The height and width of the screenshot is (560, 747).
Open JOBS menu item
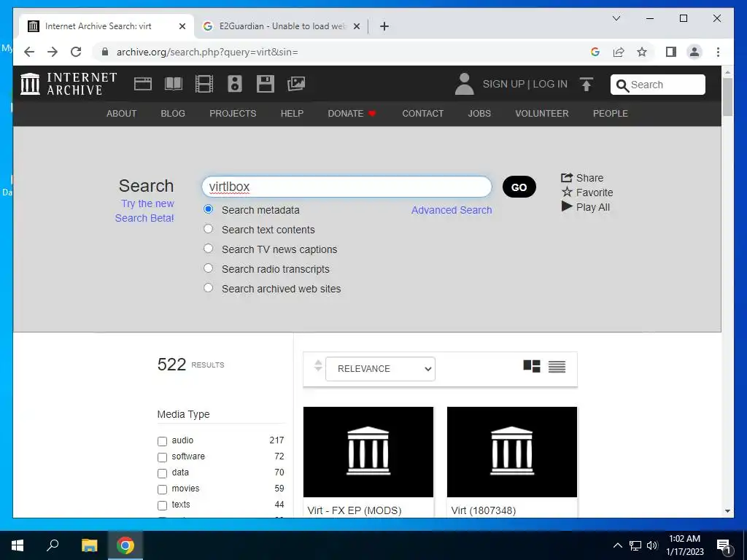[x=479, y=113]
